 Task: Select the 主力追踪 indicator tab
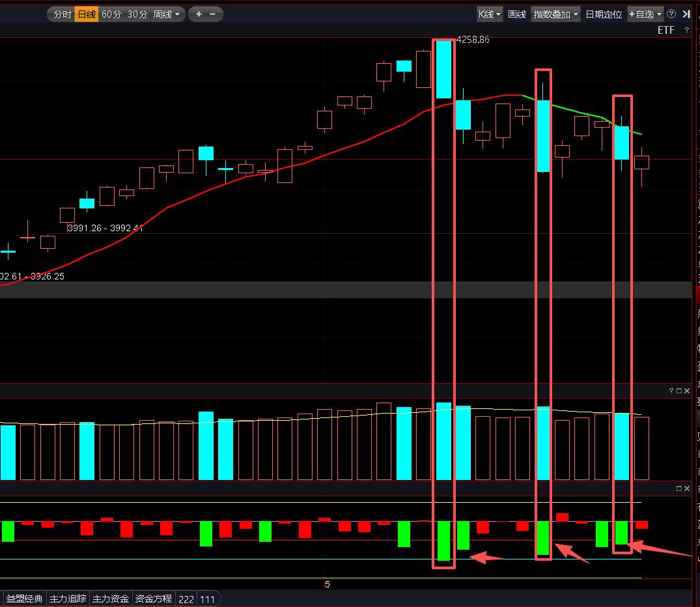(x=68, y=599)
